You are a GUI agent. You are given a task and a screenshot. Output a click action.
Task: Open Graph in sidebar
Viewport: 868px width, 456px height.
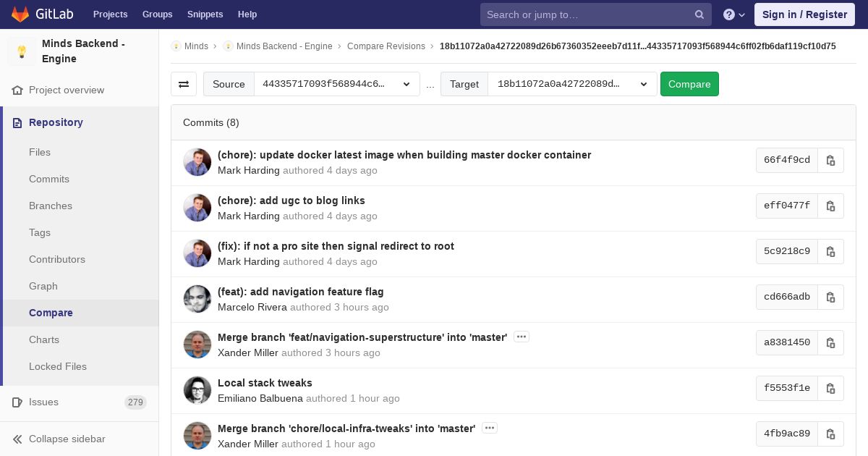pyautogui.click(x=43, y=287)
